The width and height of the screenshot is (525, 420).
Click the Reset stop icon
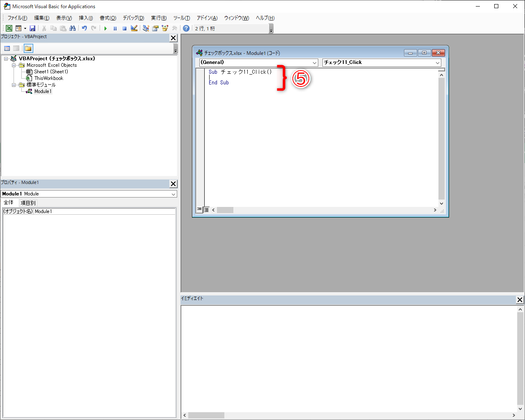tap(124, 28)
